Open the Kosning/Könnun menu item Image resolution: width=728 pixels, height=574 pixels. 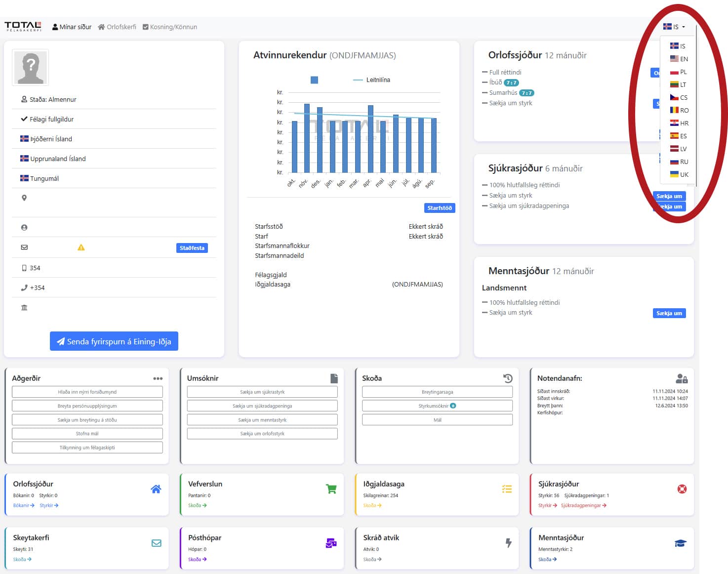pyautogui.click(x=170, y=27)
